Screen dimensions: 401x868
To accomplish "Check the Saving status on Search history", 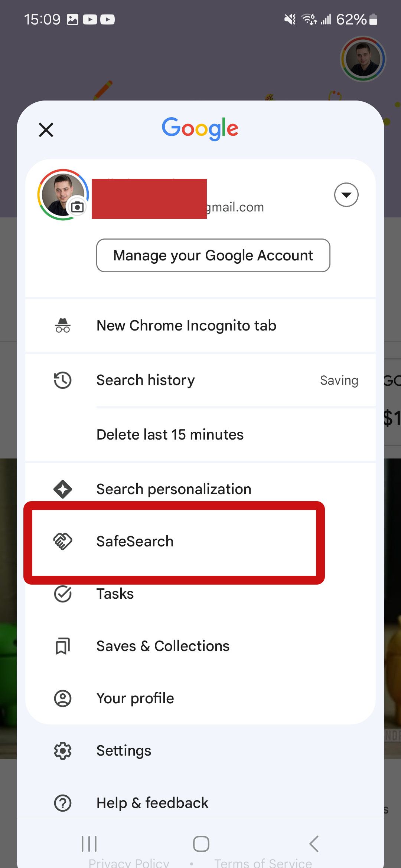I will pyautogui.click(x=339, y=380).
